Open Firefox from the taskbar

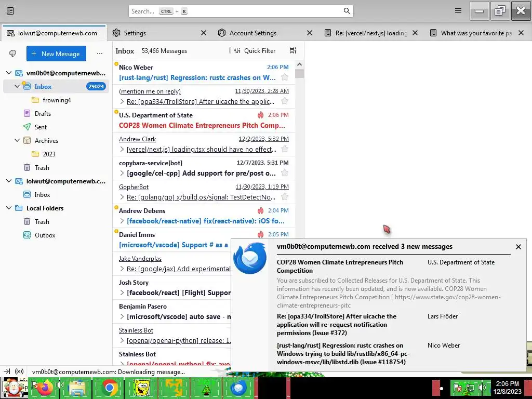45,388
